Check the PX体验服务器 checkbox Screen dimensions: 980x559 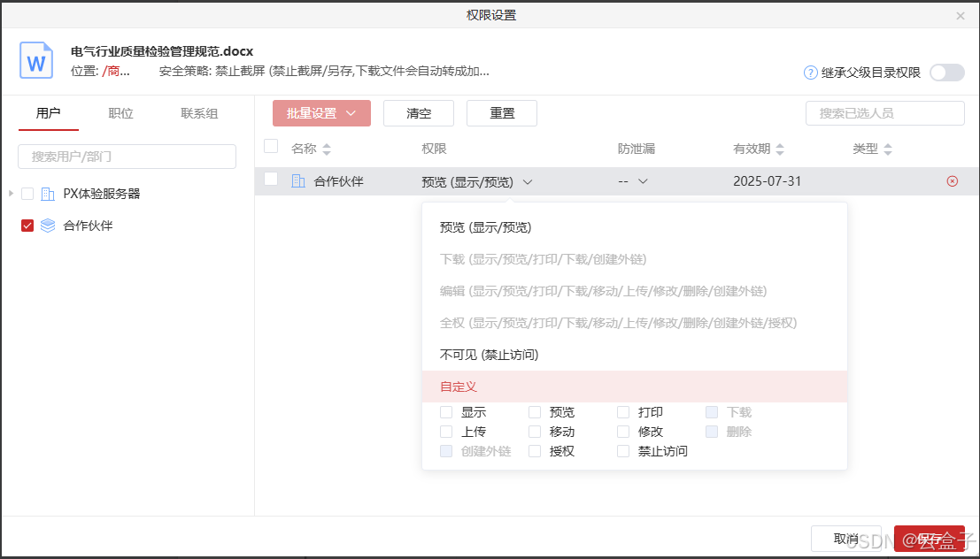[27, 194]
